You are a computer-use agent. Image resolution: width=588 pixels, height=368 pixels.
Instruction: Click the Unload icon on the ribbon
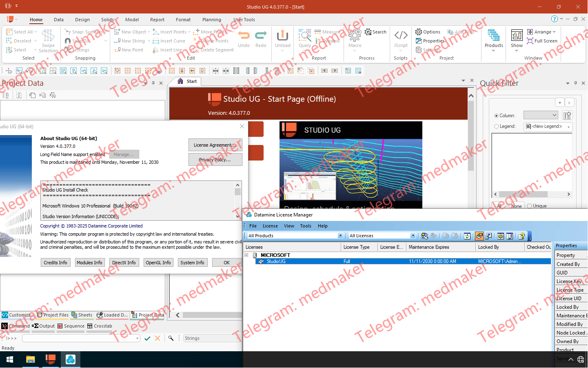(283, 36)
